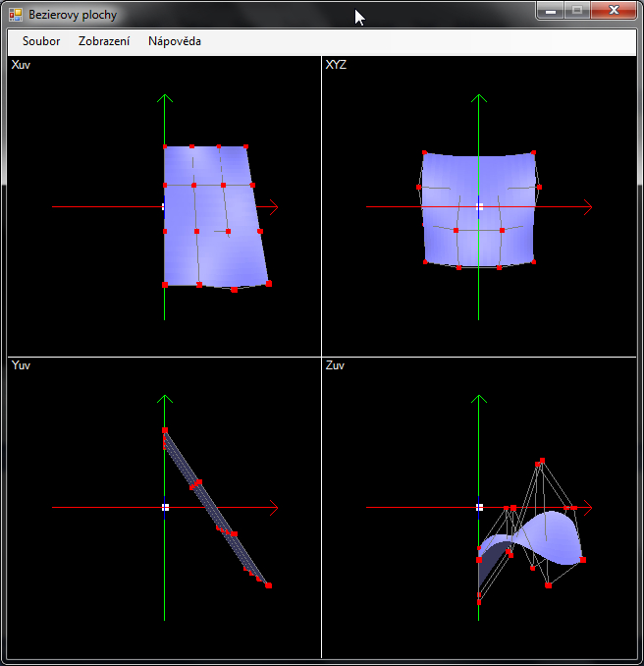Viewport: 644px width, 666px height.
Task: Select the topmost control point in Zuv view
Action: coord(541,460)
